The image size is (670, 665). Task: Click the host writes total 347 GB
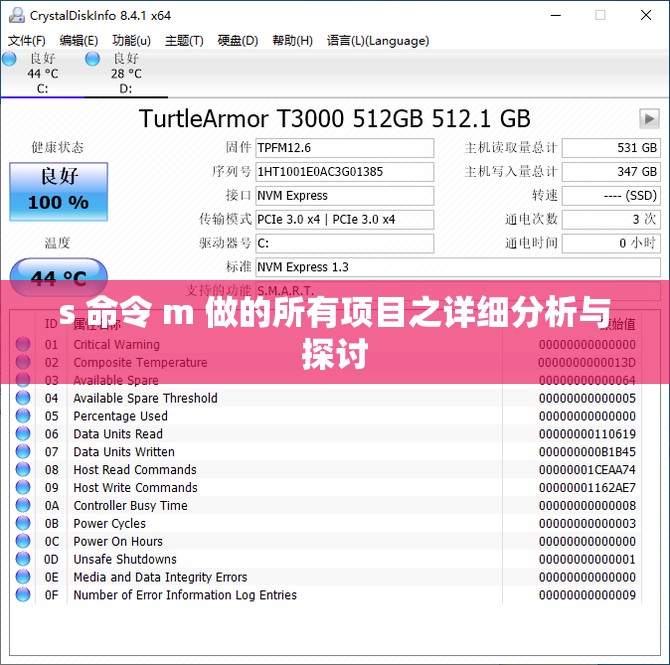tap(611, 172)
